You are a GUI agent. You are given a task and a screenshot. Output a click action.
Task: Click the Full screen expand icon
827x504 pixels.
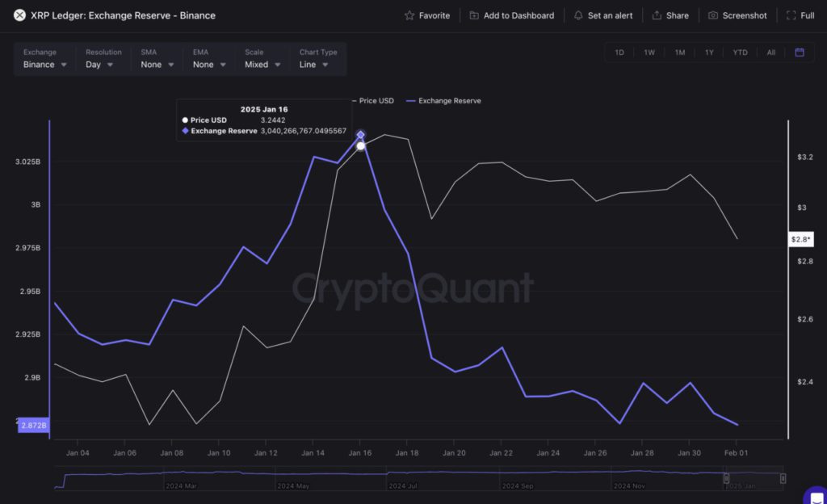tap(791, 15)
